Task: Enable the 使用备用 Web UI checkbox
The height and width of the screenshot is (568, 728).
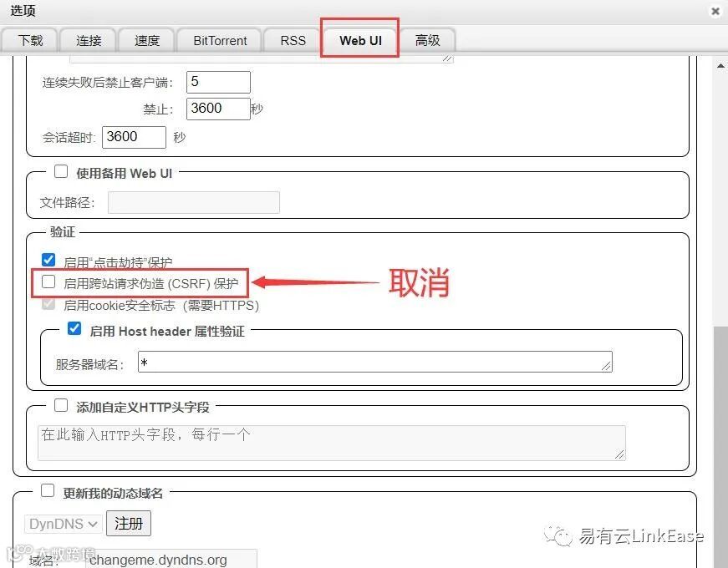Action: pyautogui.click(x=61, y=172)
